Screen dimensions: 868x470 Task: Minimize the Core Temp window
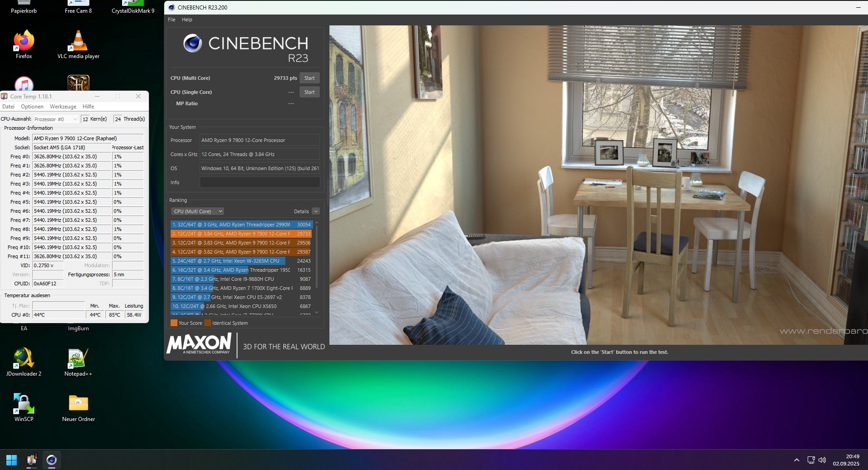(x=97, y=96)
